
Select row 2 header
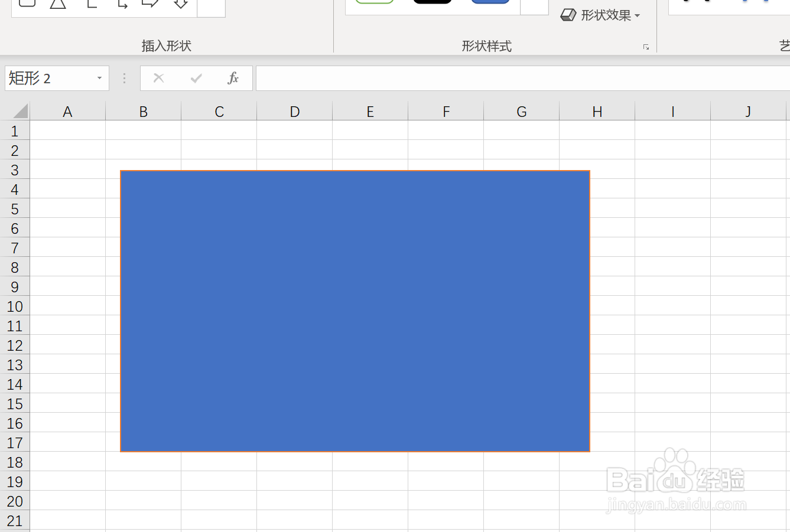click(15, 150)
